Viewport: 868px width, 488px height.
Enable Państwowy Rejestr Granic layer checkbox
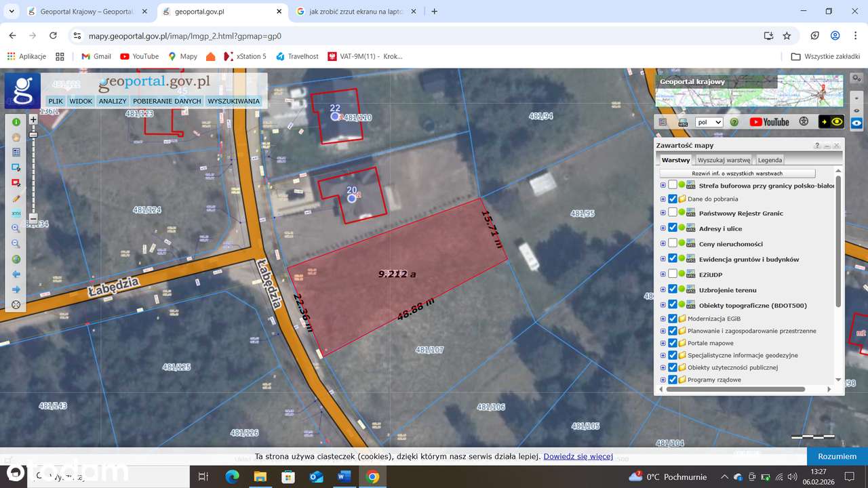tap(673, 213)
